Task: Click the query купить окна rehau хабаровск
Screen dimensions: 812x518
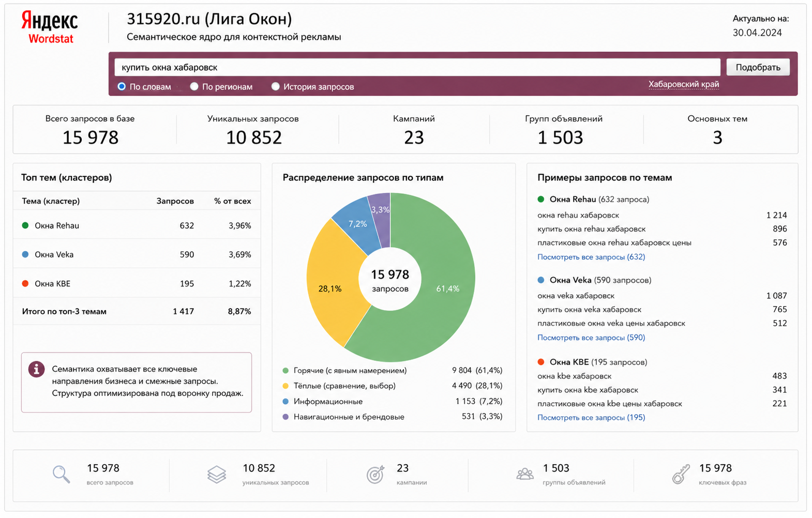Action: tap(592, 229)
